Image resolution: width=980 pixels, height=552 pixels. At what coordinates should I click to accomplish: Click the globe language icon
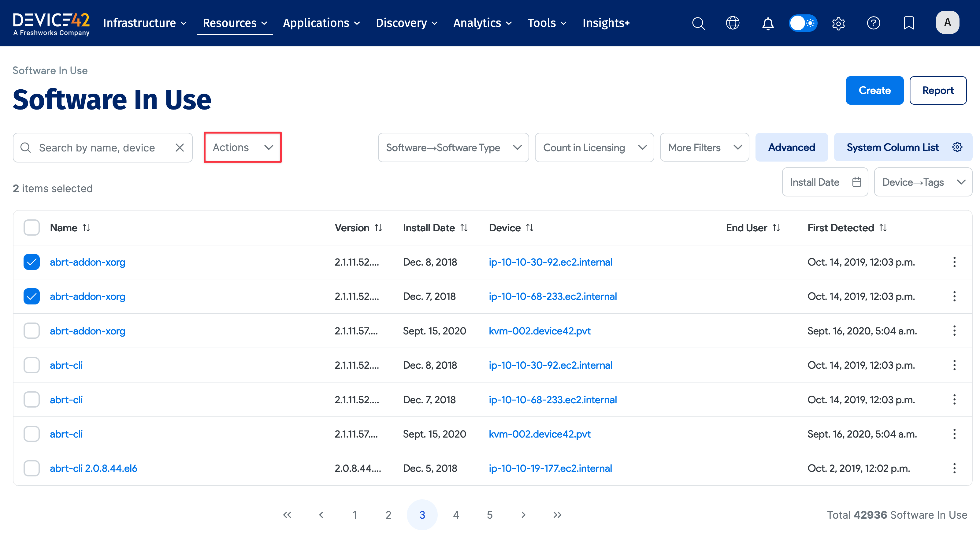tap(732, 23)
